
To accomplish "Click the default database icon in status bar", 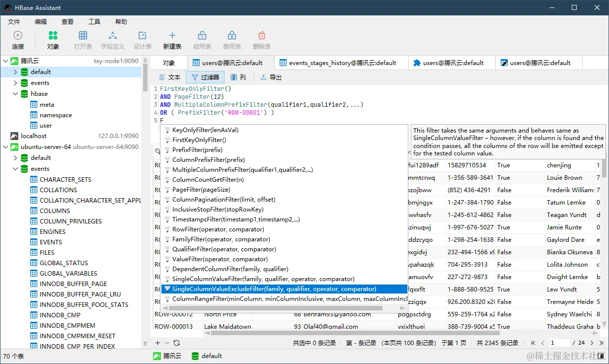I will 195,356.
